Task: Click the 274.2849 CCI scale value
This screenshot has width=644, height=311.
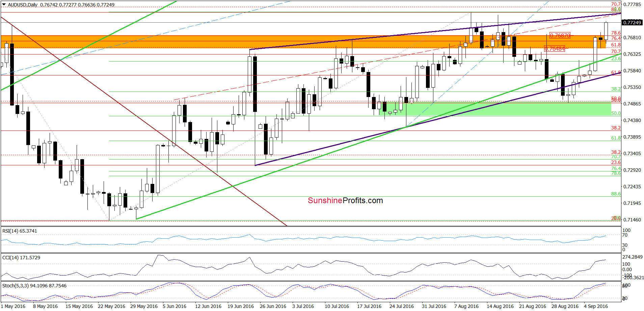Action: click(633, 257)
